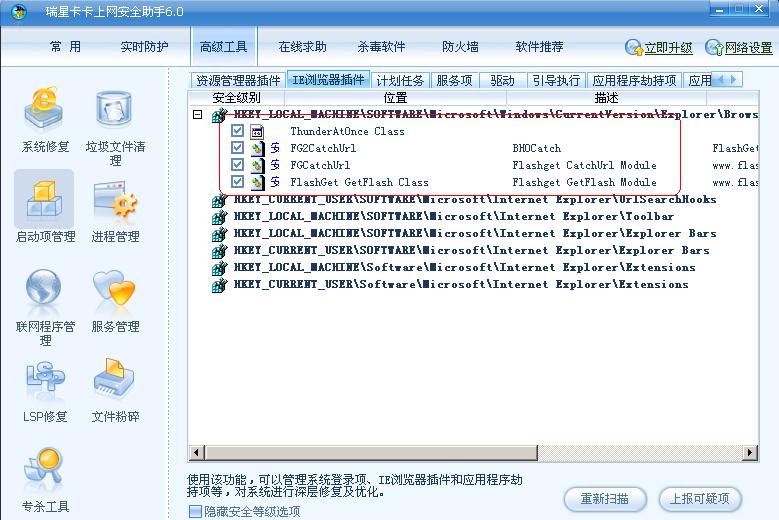Click the 描述 column header
The width and height of the screenshot is (779, 520).
[x=607, y=97]
